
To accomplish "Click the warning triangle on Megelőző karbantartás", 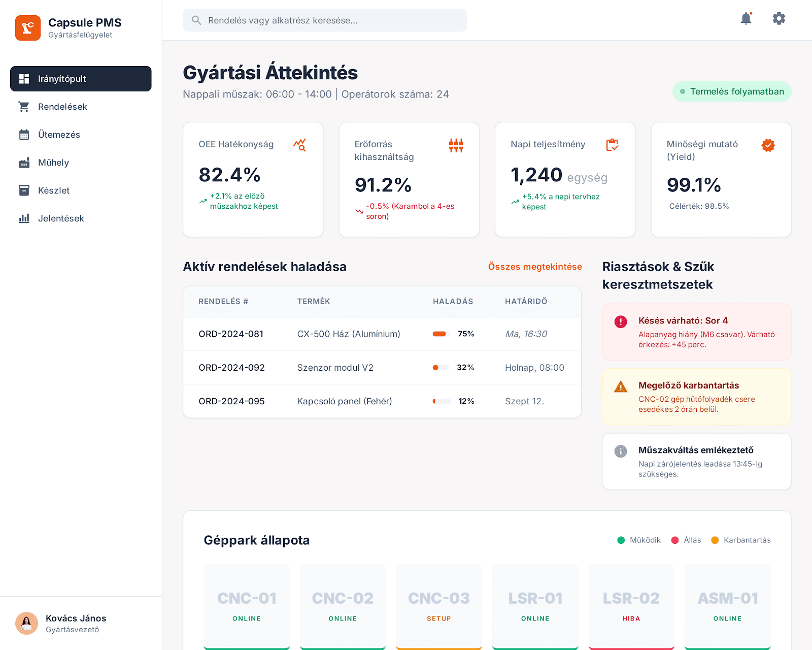I will coord(620,387).
